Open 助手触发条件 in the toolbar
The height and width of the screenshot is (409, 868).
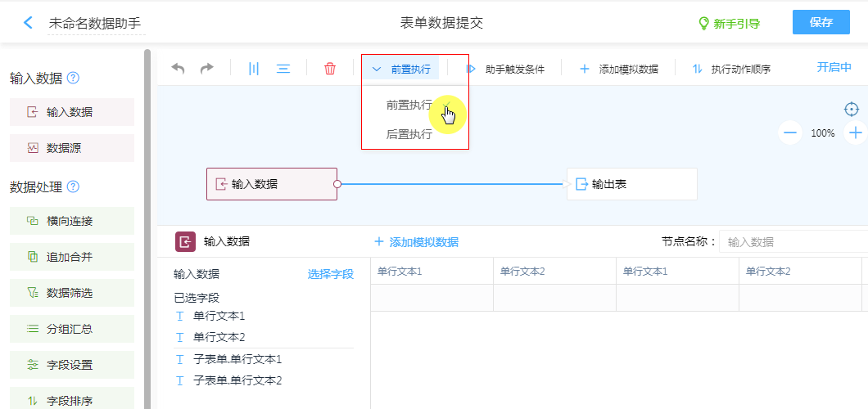click(x=506, y=69)
